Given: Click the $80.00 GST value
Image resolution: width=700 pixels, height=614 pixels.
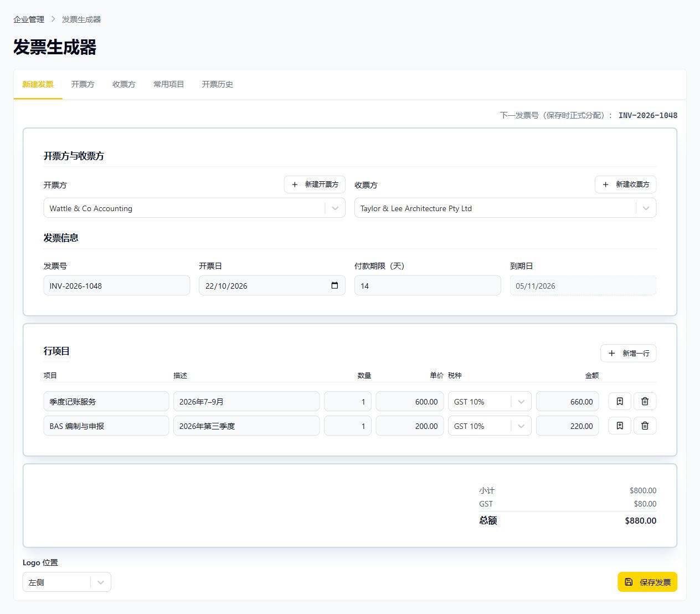Looking at the screenshot, I should 645,504.
